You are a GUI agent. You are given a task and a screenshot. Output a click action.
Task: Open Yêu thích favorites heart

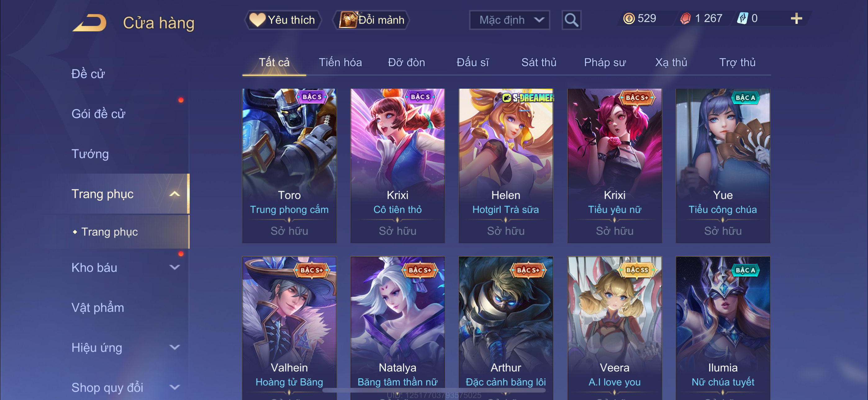click(x=283, y=20)
